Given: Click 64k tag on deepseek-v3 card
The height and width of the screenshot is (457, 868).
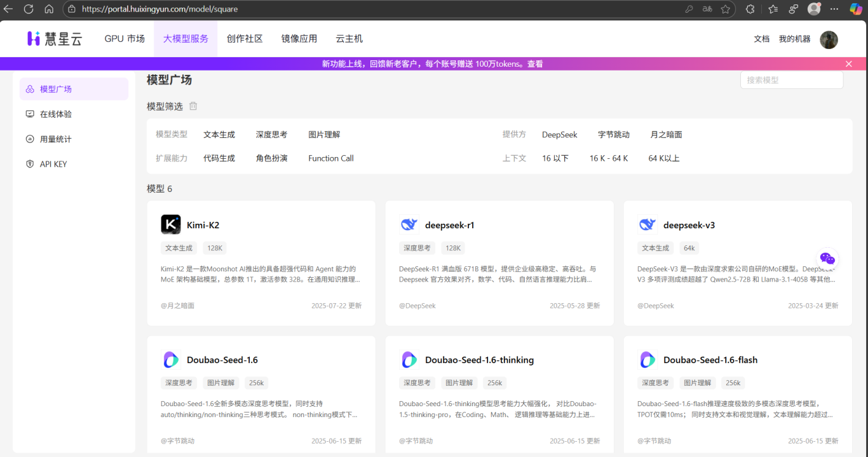Looking at the screenshot, I should [689, 248].
